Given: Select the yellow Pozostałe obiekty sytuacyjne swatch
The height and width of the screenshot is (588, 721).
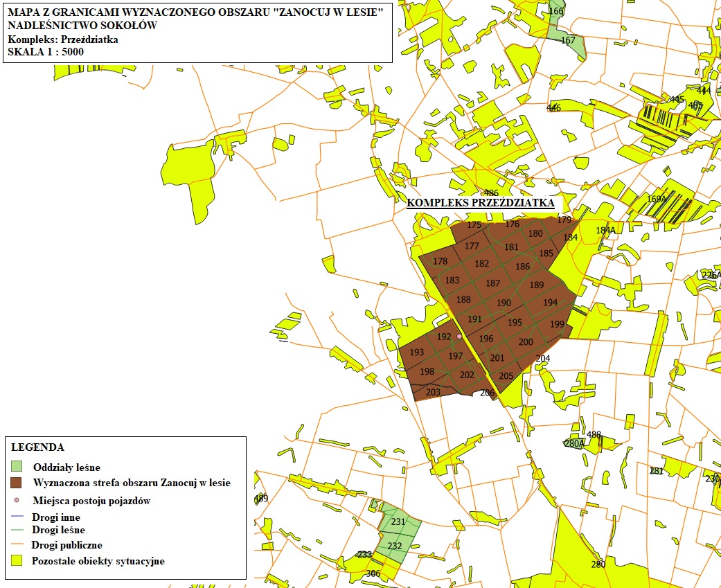Looking at the screenshot, I should click(17, 560).
